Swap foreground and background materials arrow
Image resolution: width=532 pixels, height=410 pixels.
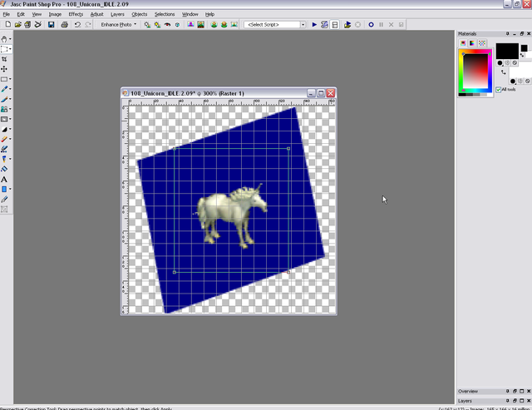503,72
